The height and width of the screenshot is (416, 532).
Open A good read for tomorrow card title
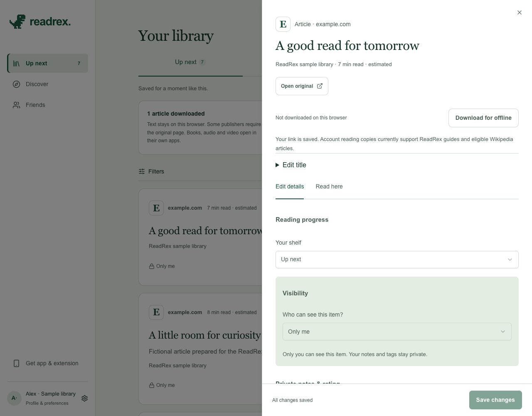point(205,231)
